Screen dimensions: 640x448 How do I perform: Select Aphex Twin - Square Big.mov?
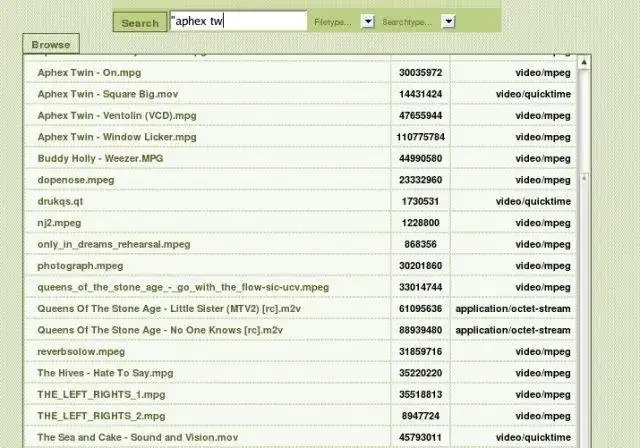click(108, 94)
